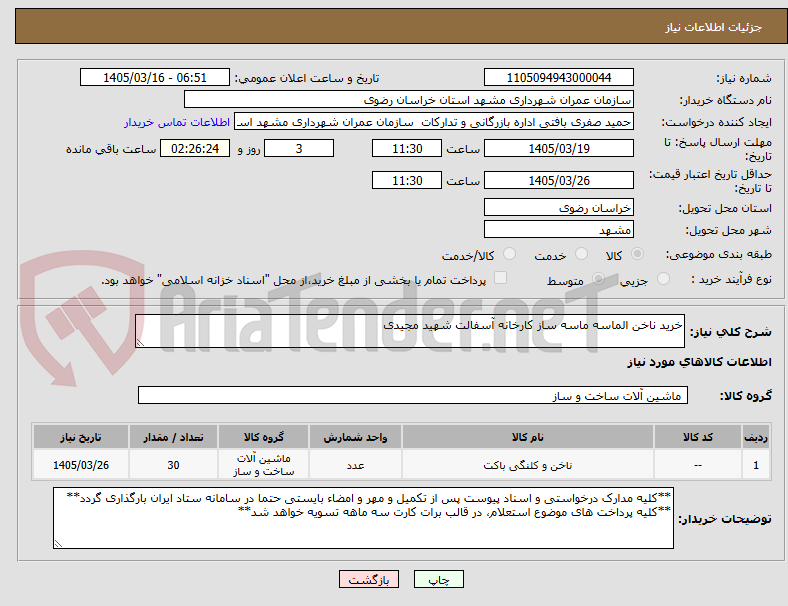Click the delivery city field مشهد
This screenshot has width=788, height=606.
point(558,230)
